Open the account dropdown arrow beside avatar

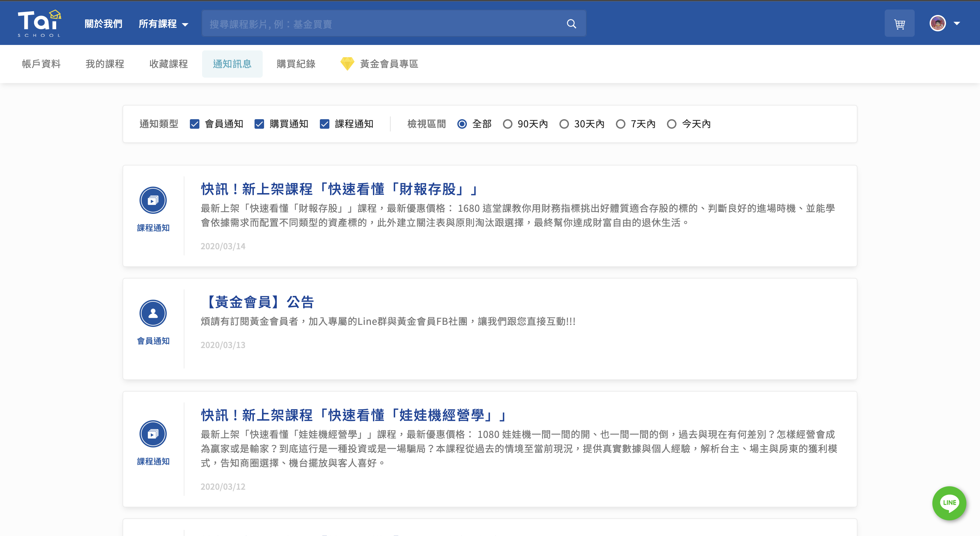point(957,23)
